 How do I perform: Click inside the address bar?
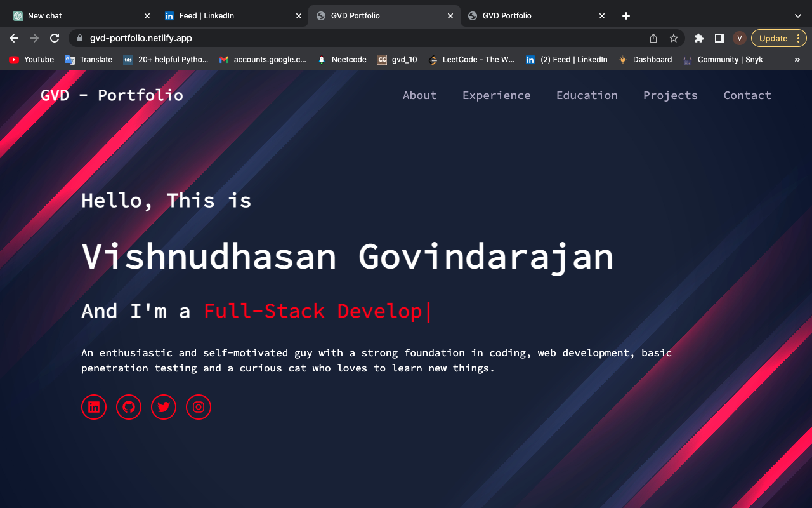254,38
